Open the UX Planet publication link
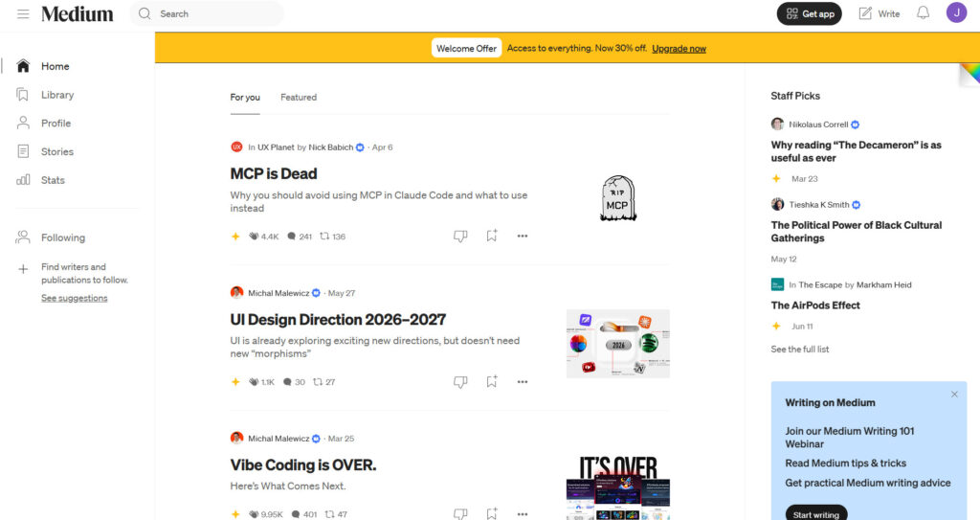The width and height of the screenshot is (980, 520). pos(276,147)
